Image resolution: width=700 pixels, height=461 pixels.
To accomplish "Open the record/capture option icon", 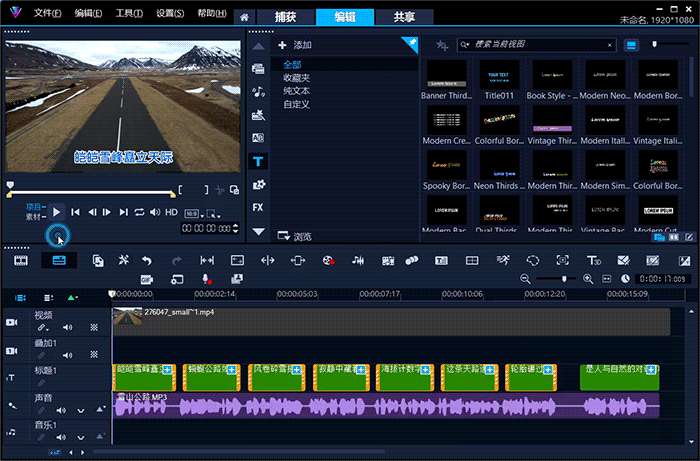I will [329, 260].
